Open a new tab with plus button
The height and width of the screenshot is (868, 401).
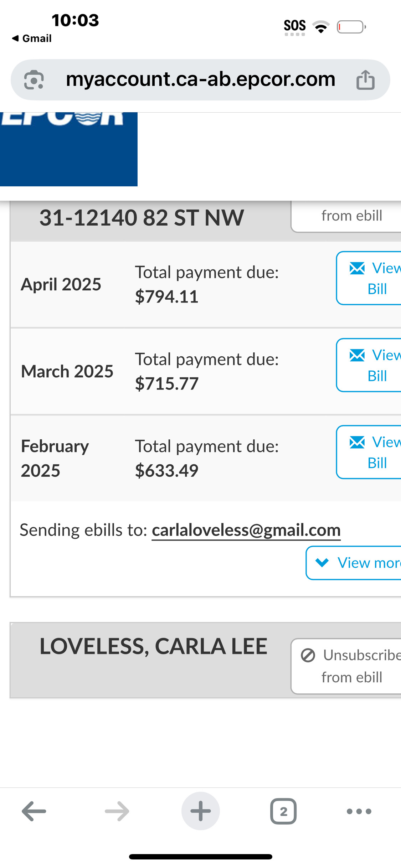coord(200,811)
